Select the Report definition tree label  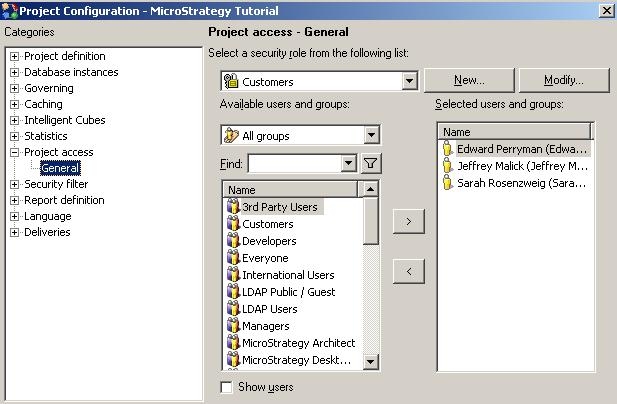(x=64, y=200)
